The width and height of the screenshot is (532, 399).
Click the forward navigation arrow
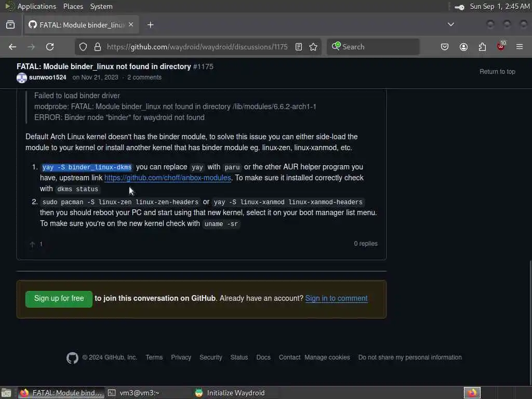click(31, 47)
